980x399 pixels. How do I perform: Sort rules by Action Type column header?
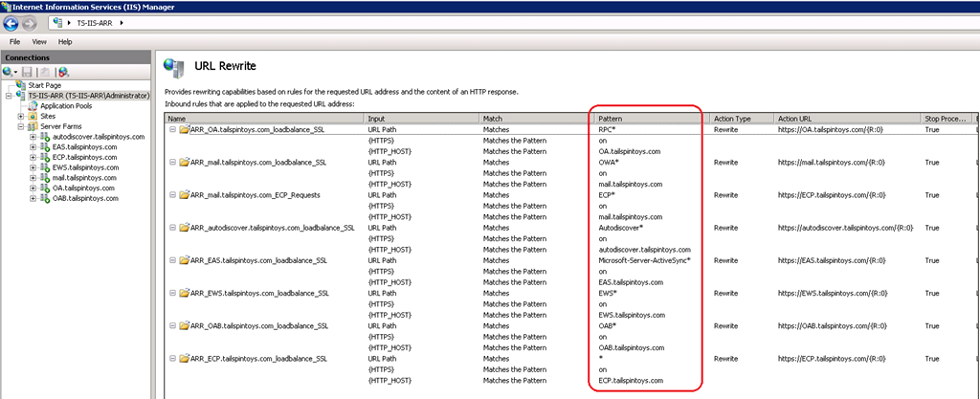[x=742, y=119]
